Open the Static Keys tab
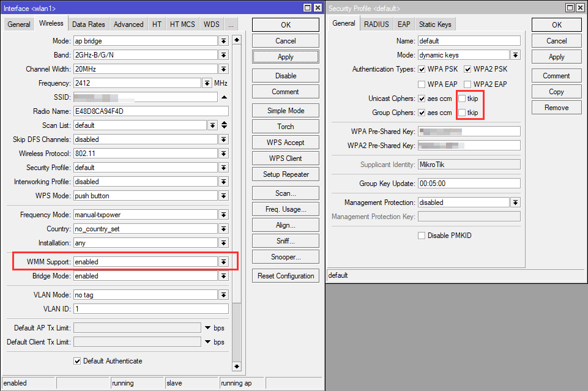 point(435,24)
